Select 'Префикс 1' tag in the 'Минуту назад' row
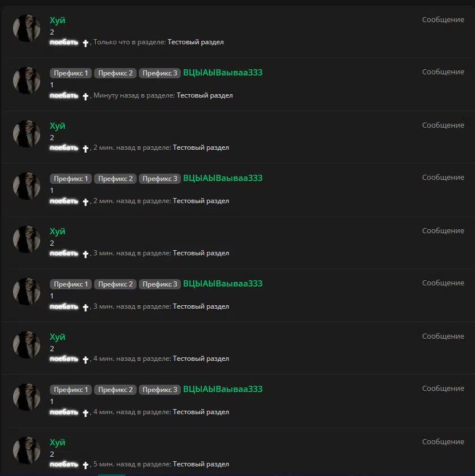Screen dimensions: 475x476 71,73
